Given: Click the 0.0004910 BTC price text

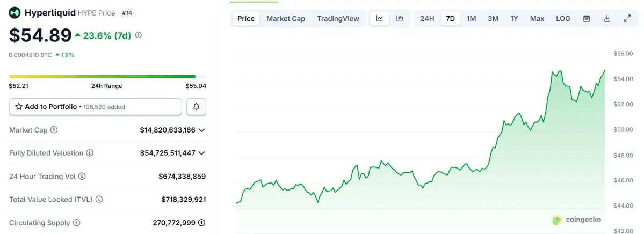Looking at the screenshot, I should click(x=31, y=55).
